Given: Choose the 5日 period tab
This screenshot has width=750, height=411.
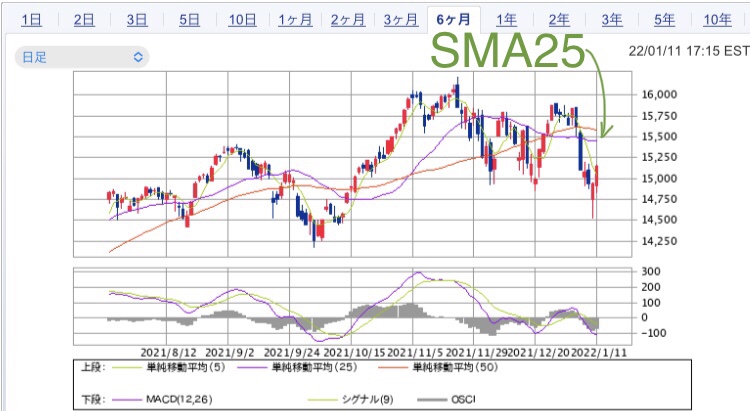Looking at the screenshot, I should tap(190, 19).
